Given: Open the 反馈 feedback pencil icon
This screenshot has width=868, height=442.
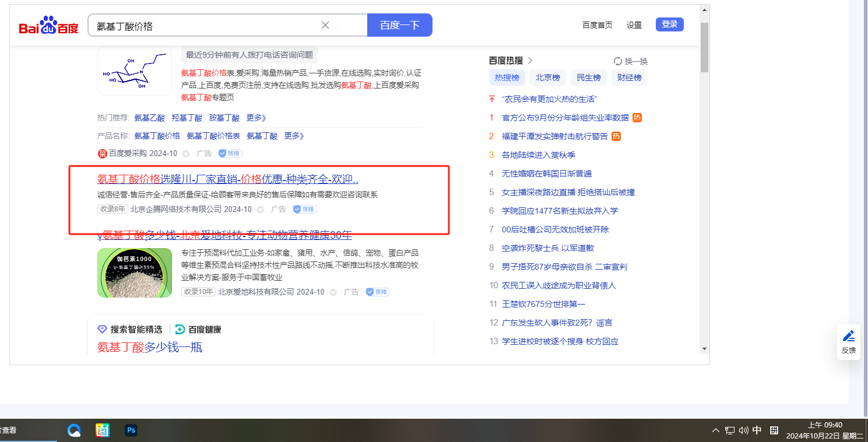Looking at the screenshot, I should tap(849, 336).
